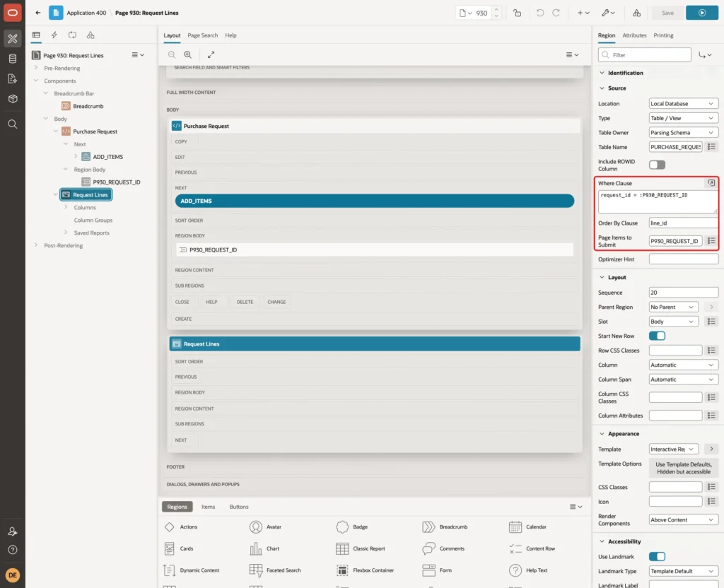The width and height of the screenshot is (724, 588).
Task: Click the Save button
Action: [x=667, y=13]
